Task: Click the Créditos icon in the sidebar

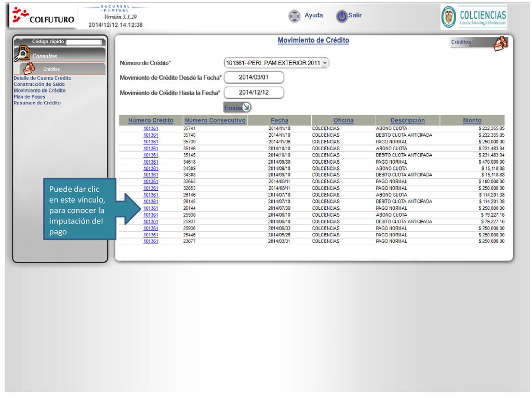Action: tap(29, 68)
